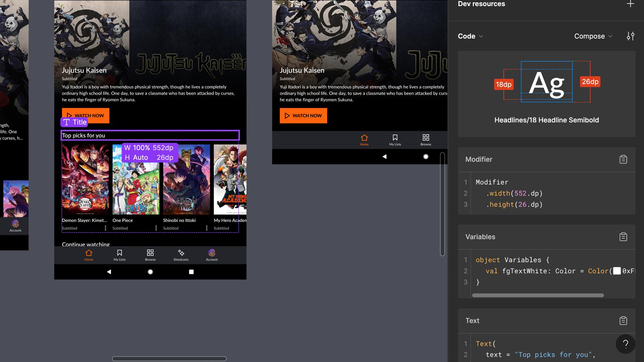The width and height of the screenshot is (644, 362).
Task: Open Shinobi no Ittoki poster thumbnail
Action: pyautogui.click(x=186, y=180)
